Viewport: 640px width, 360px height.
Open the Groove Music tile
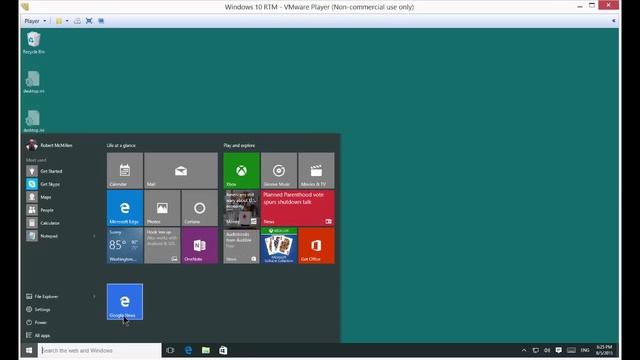tap(279, 171)
